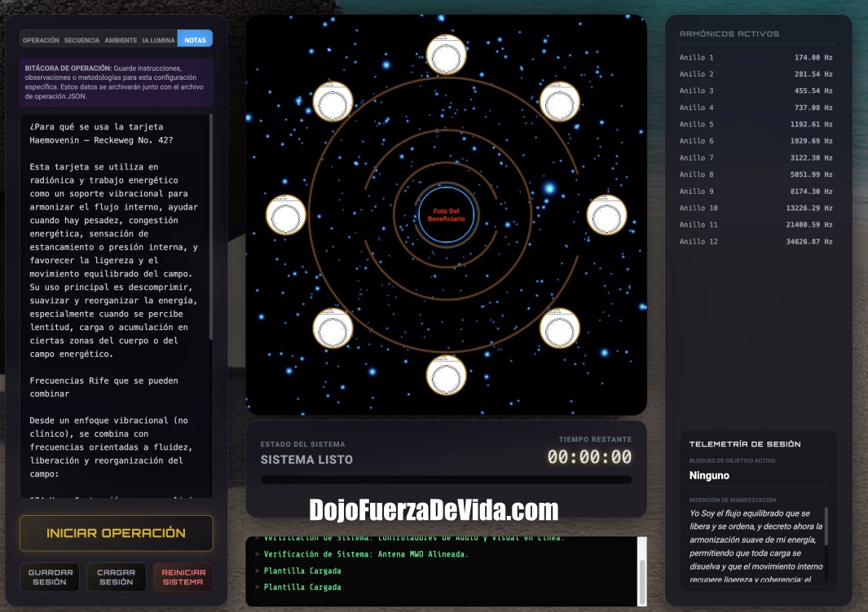Click the top card slot circle

click(x=446, y=55)
